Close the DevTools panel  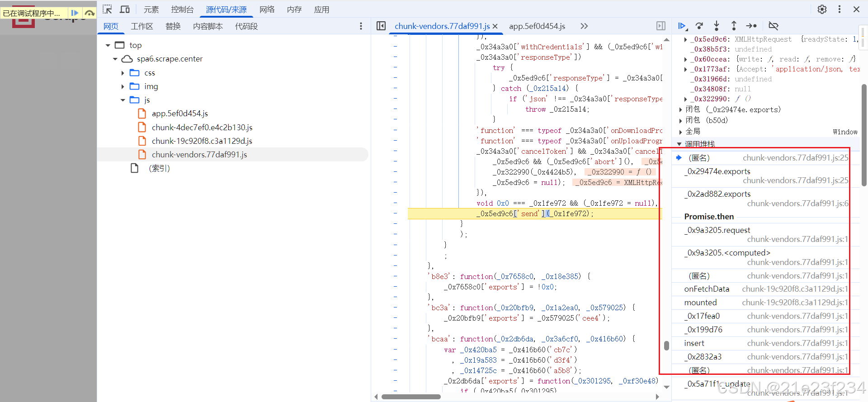click(856, 9)
